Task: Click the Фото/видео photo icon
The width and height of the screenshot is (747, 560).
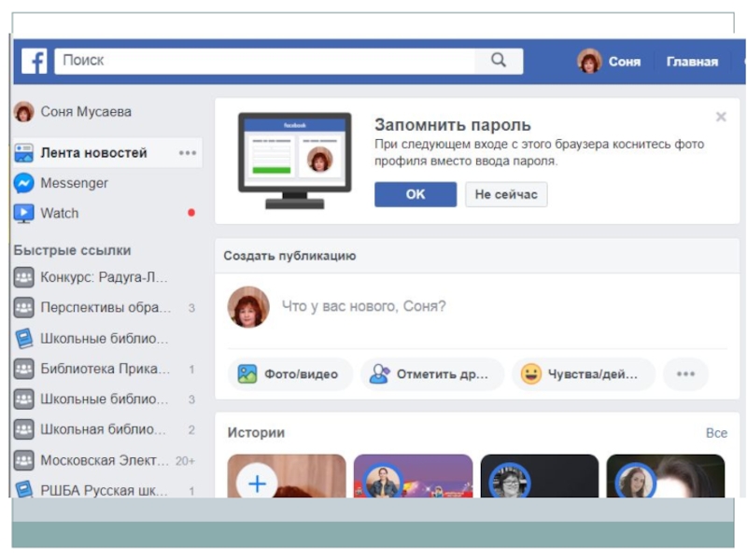Action: point(247,374)
